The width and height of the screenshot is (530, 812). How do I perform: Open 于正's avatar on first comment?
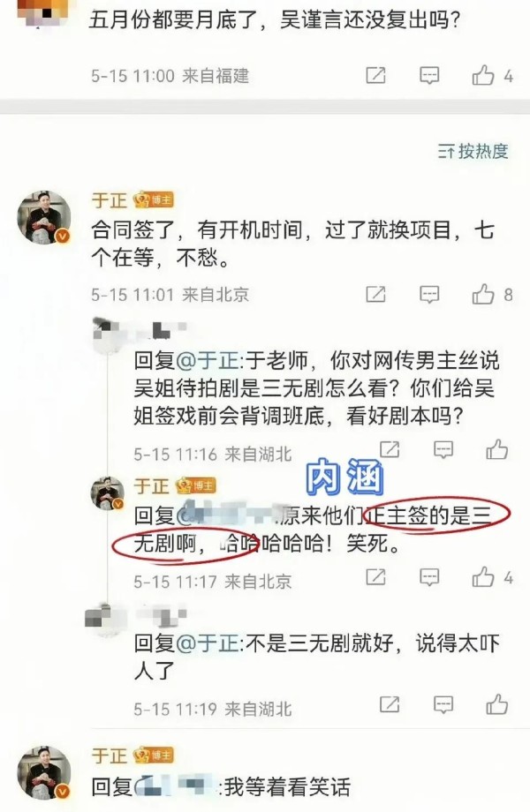point(44,217)
